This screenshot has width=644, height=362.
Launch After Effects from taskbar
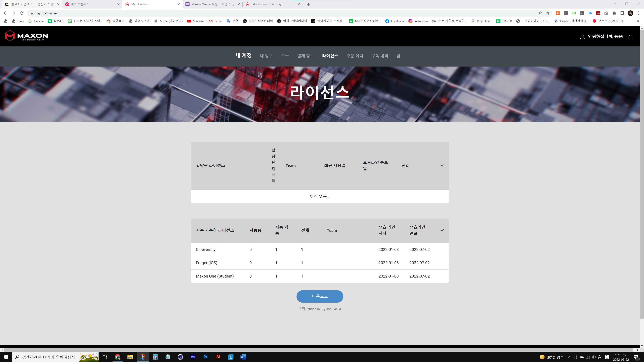[x=193, y=357]
